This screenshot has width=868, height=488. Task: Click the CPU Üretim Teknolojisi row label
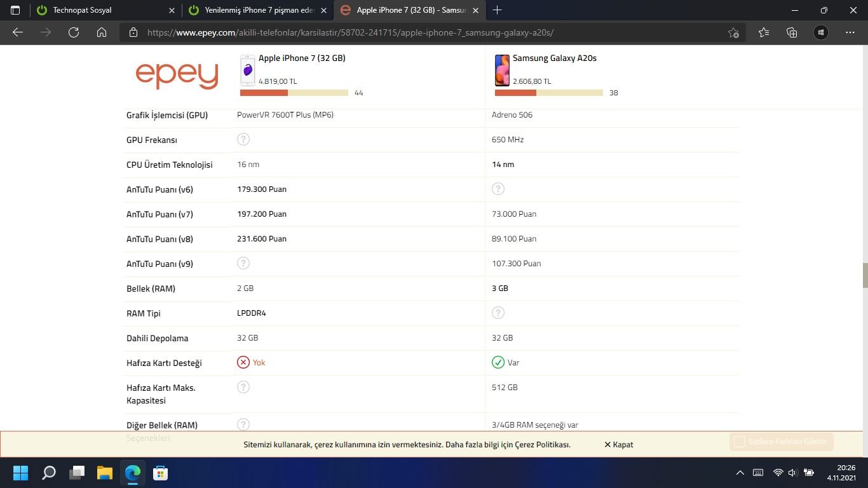click(x=170, y=165)
